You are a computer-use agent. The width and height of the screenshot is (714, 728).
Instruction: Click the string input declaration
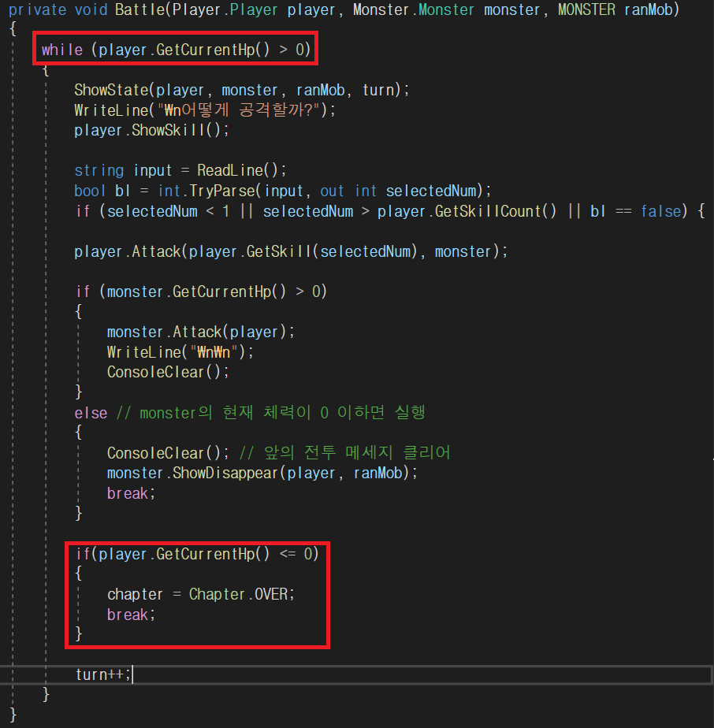click(x=123, y=170)
